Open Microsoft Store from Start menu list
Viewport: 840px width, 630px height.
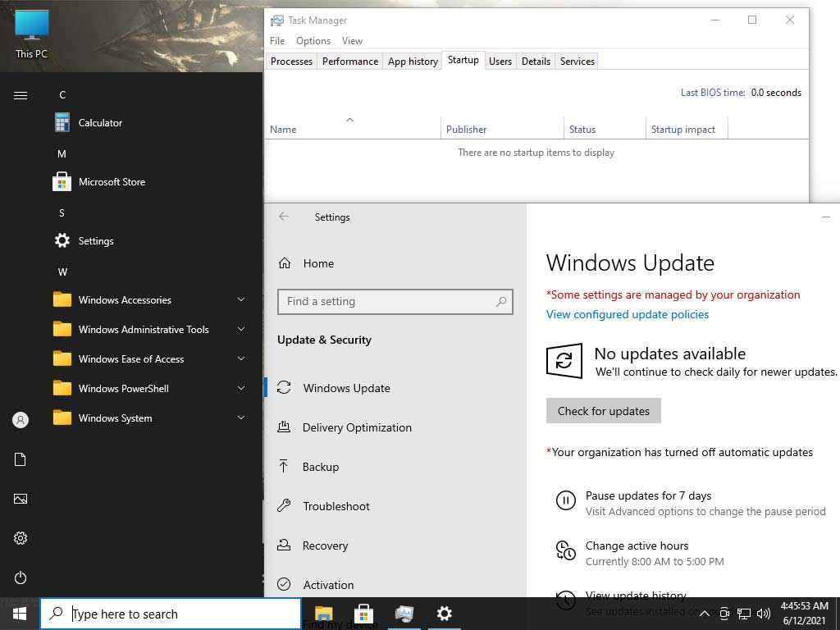[112, 181]
